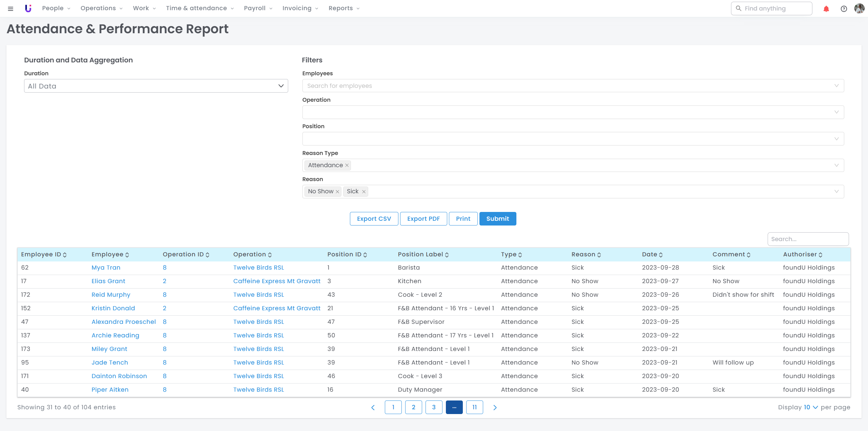Remove the Attendance reason type tag

pos(347,165)
